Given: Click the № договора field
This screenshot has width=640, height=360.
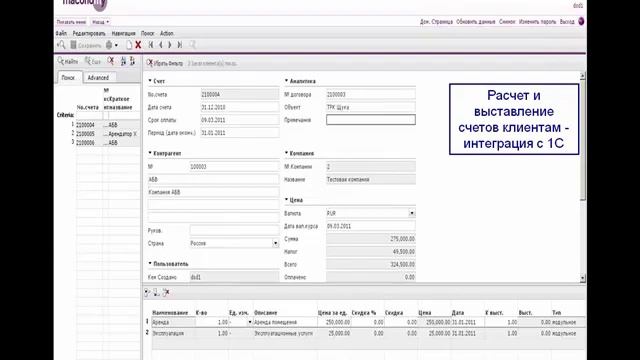Looking at the screenshot, I should 371,94.
